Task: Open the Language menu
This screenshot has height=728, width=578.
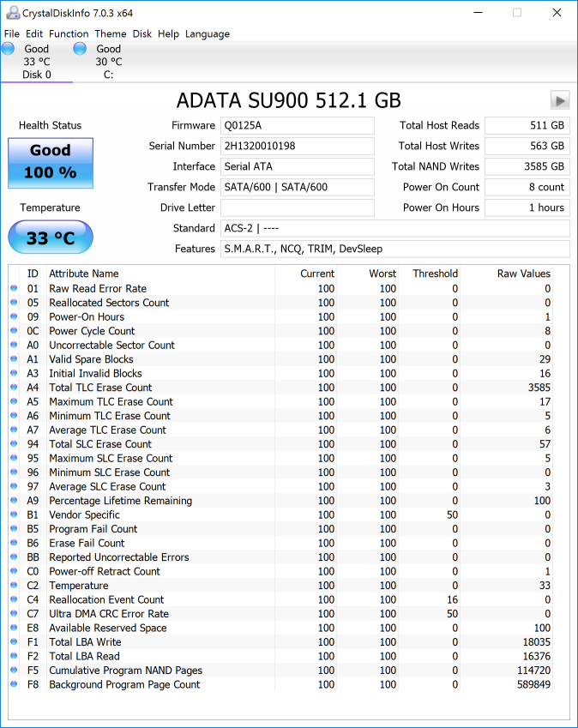Action: click(208, 34)
